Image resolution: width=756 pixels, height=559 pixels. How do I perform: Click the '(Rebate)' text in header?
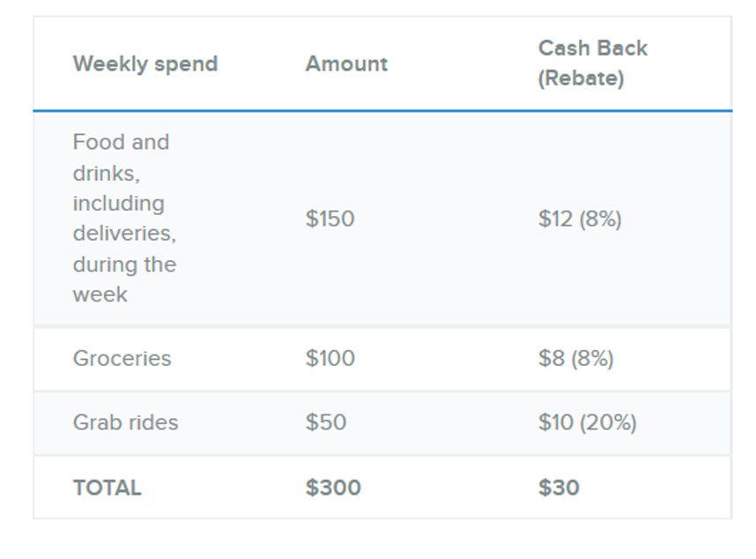click(x=581, y=78)
